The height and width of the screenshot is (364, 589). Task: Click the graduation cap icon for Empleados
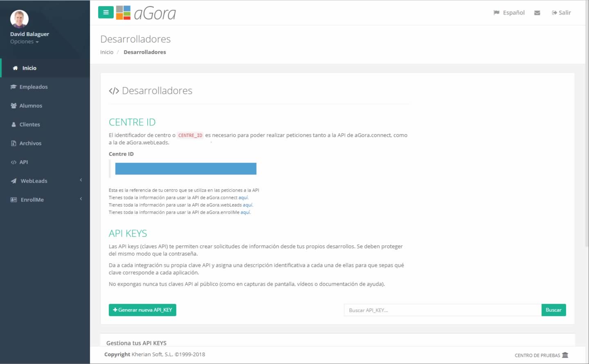(13, 87)
